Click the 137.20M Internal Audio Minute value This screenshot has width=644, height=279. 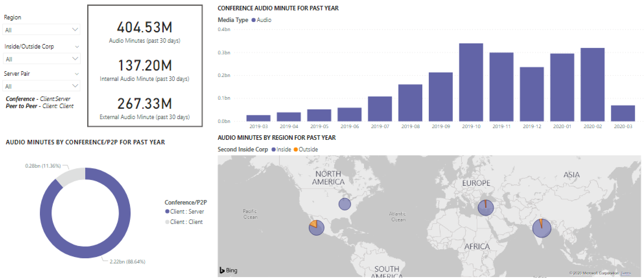pos(145,65)
